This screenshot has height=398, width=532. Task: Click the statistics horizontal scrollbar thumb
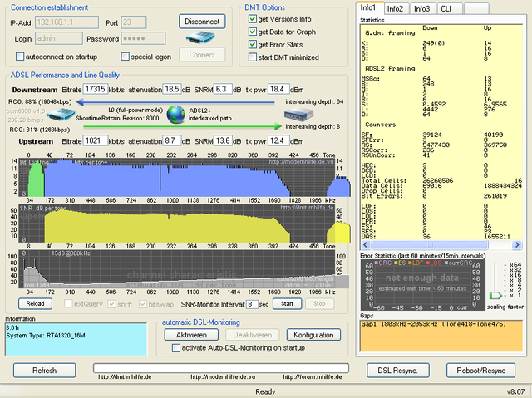(x=430, y=244)
